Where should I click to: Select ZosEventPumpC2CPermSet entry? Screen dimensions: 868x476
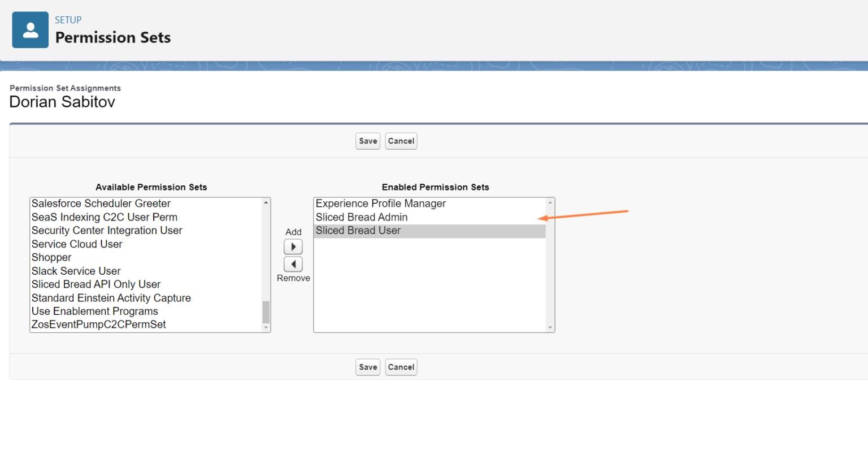click(99, 324)
